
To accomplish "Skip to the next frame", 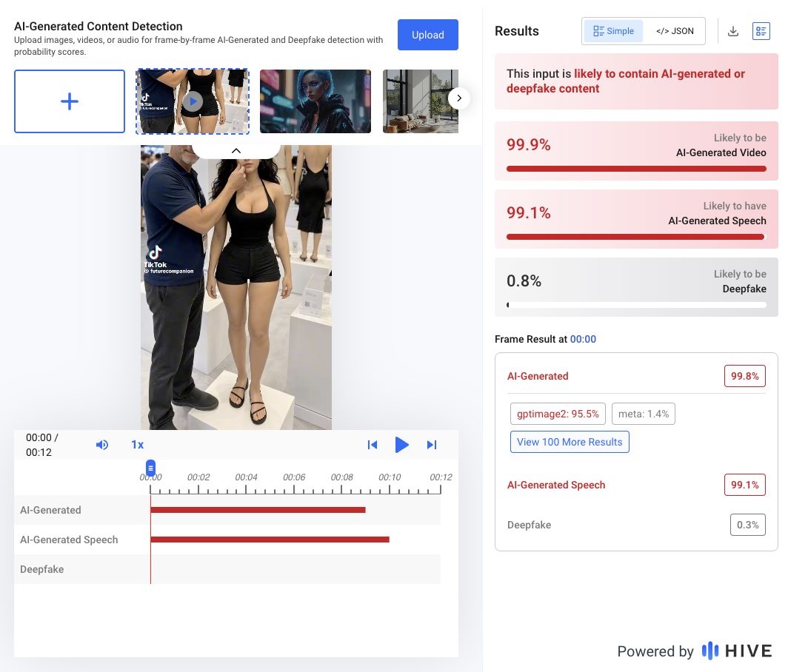I will (x=432, y=445).
